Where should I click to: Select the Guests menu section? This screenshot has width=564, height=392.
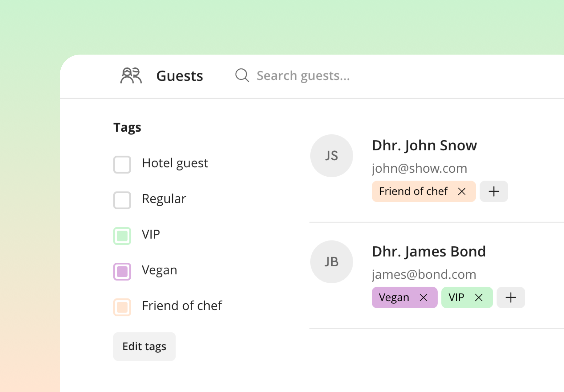(180, 75)
